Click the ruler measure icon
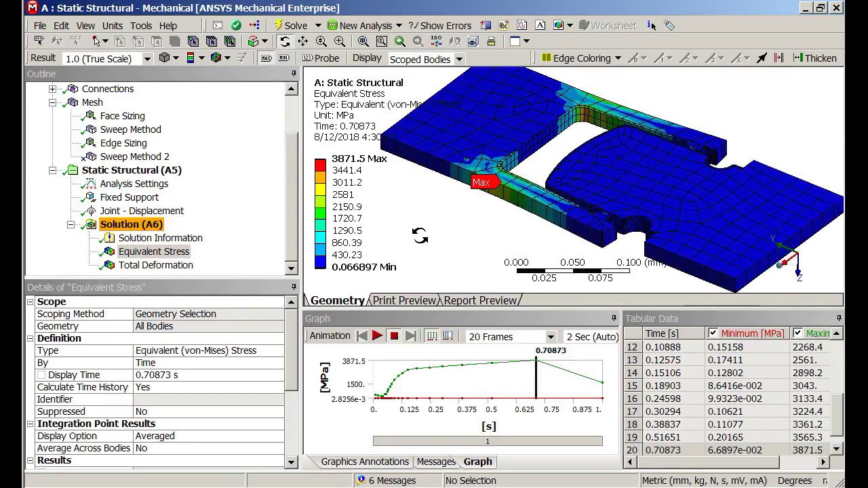The width and height of the screenshot is (868, 488). pos(491,41)
